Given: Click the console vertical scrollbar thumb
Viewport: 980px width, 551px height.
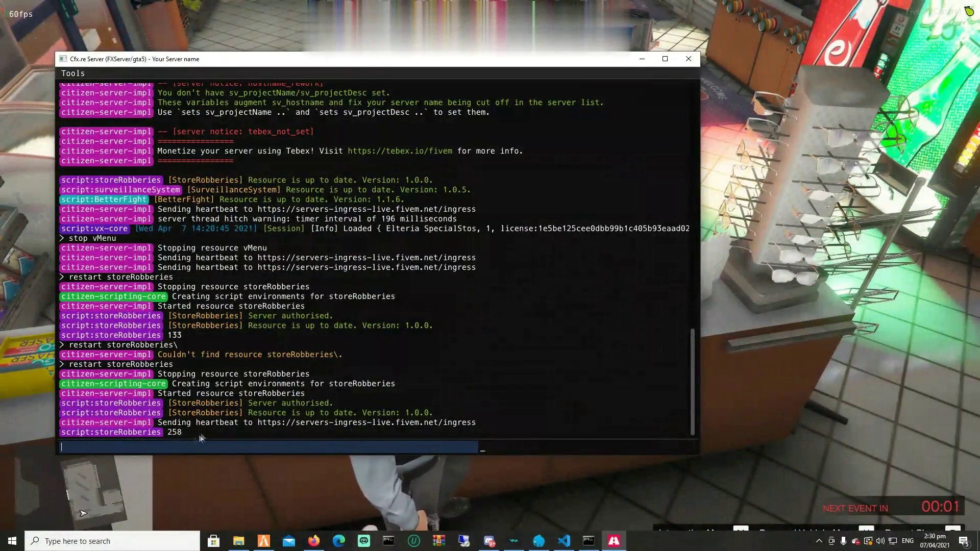Looking at the screenshot, I should [692, 382].
